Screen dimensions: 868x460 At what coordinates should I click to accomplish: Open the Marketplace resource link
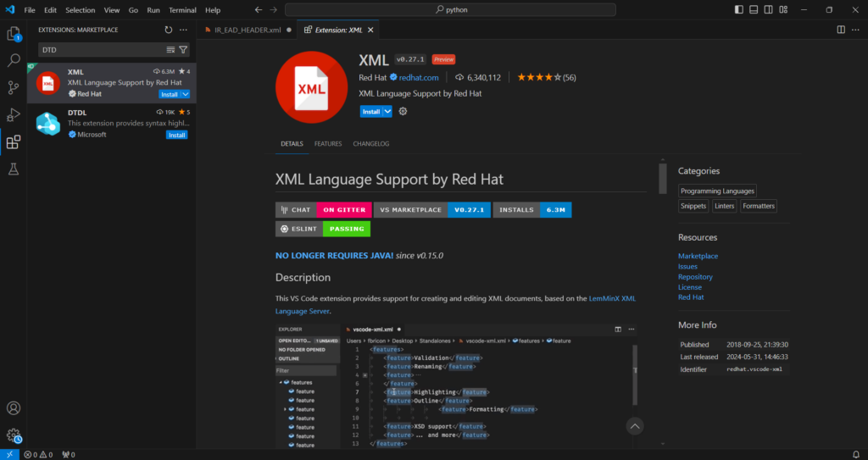[698, 257]
